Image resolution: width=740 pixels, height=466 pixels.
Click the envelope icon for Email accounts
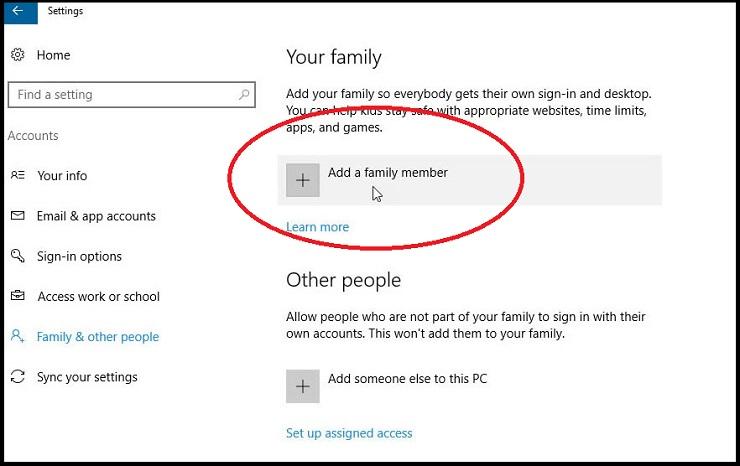17,216
